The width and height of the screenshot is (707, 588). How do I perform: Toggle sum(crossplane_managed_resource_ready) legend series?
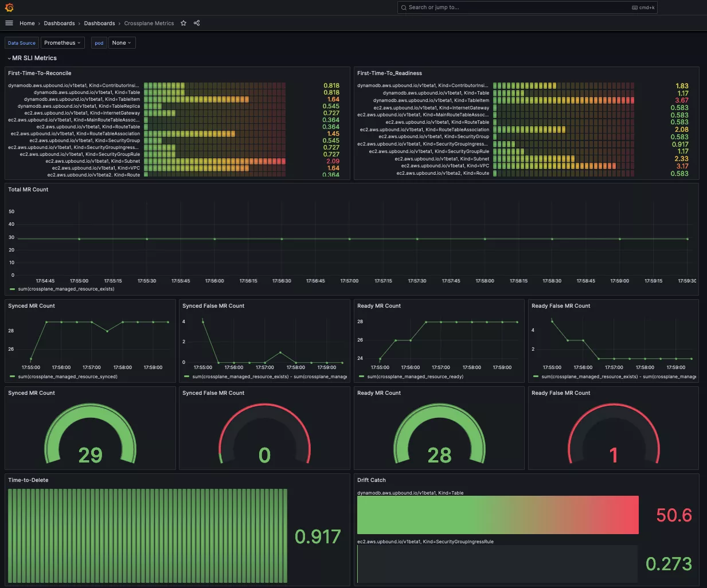pos(411,377)
